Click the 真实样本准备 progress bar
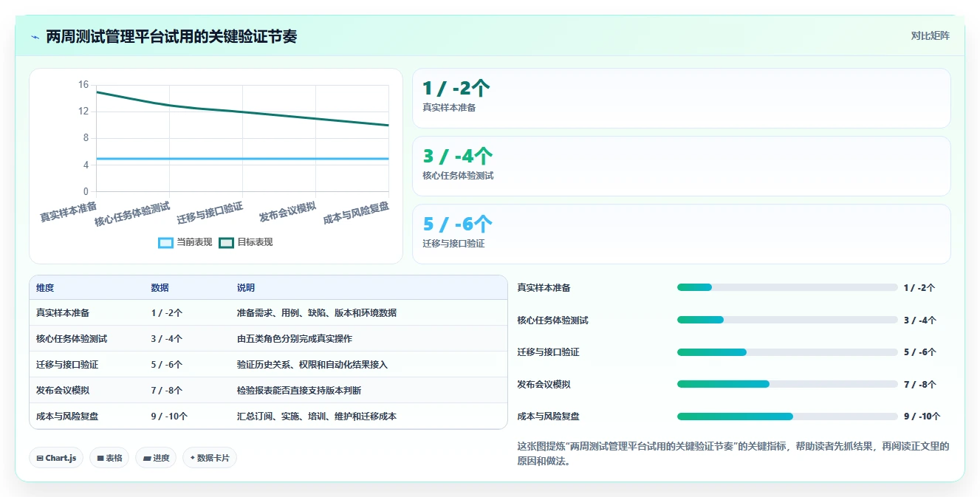Viewport: 980px width, 497px height. 787,287
